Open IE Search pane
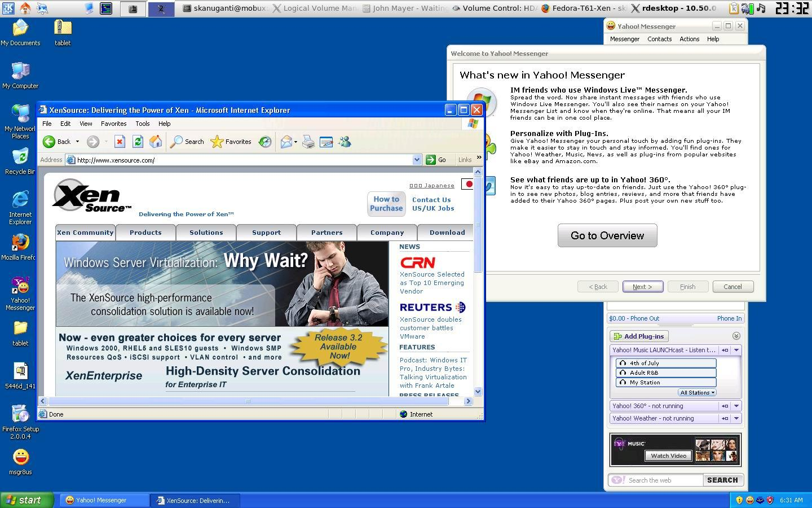The image size is (812, 508). click(x=187, y=142)
